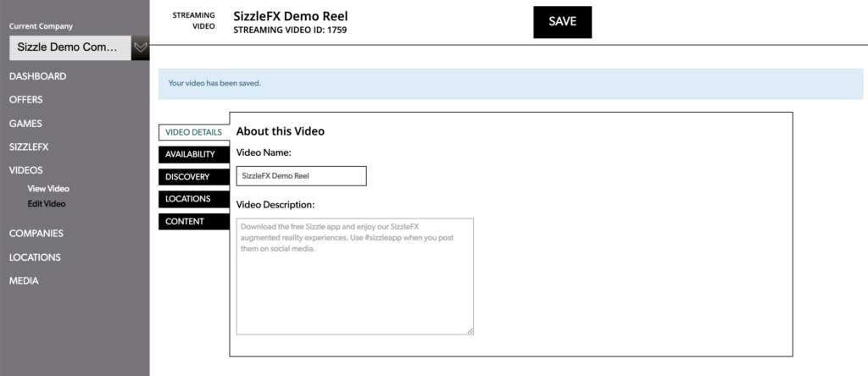Open MEDIA in the sidebar
The width and height of the screenshot is (868, 376).
point(24,281)
